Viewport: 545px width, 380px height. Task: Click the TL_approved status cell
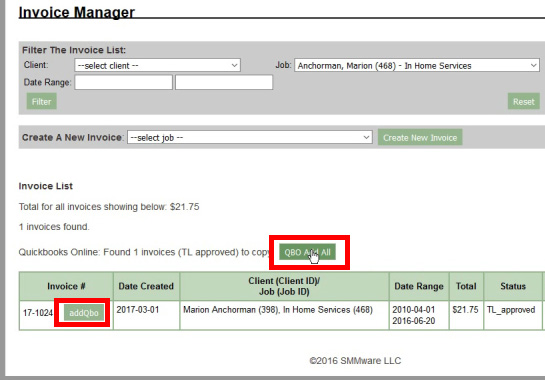point(513,315)
